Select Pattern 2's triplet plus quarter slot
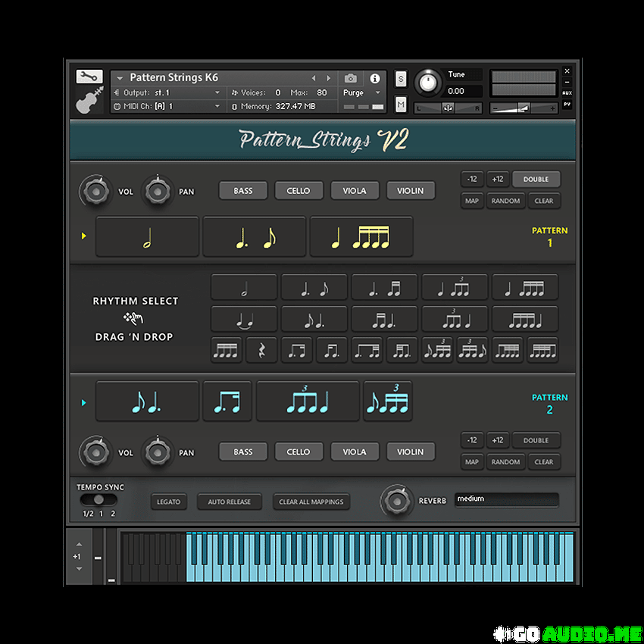Viewport: 644px width, 644px height. [x=308, y=402]
